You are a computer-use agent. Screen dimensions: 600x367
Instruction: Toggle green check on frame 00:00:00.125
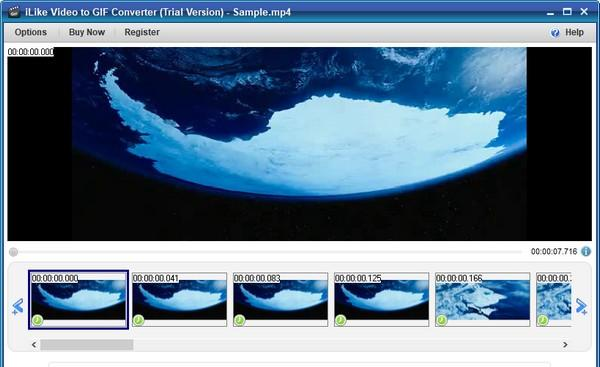340,320
